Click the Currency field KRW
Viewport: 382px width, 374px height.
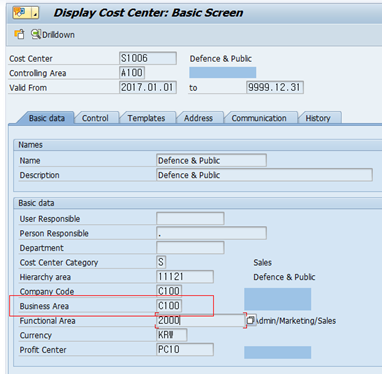point(172,335)
